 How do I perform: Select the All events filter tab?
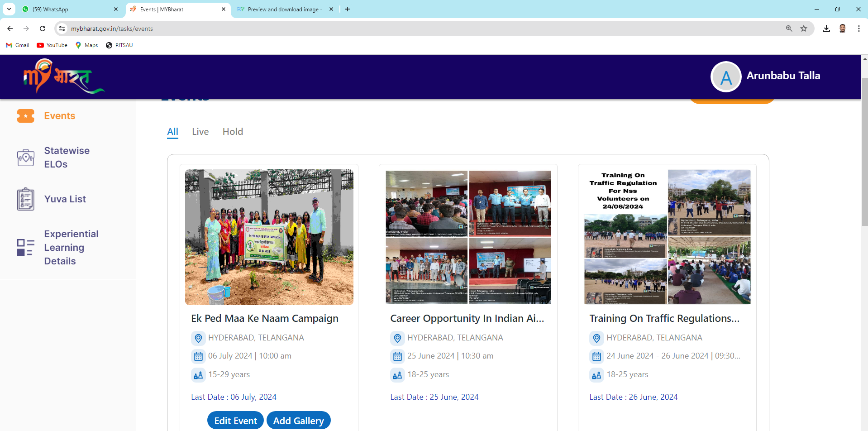click(x=172, y=132)
